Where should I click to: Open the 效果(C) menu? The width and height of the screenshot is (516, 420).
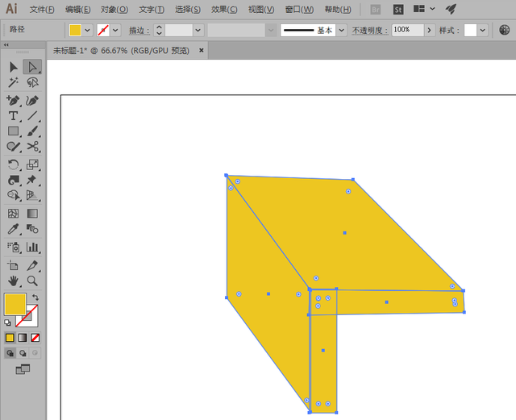224,10
